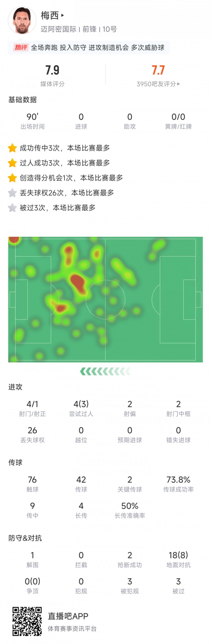211x644 pixels.
Task: Expand the arrow next to 梅西 name
Action: click(62, 15)
